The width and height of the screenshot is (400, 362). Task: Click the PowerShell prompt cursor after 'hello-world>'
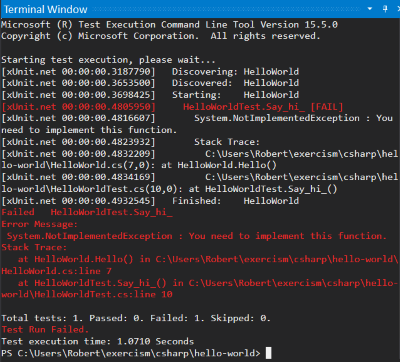(x=268, y=353)
